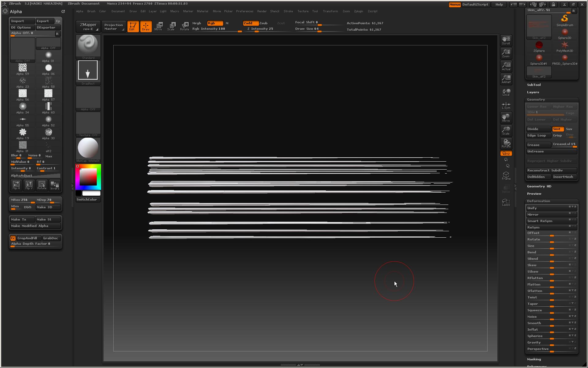Toggle the Smt smoothing option

tap(558, 129)
